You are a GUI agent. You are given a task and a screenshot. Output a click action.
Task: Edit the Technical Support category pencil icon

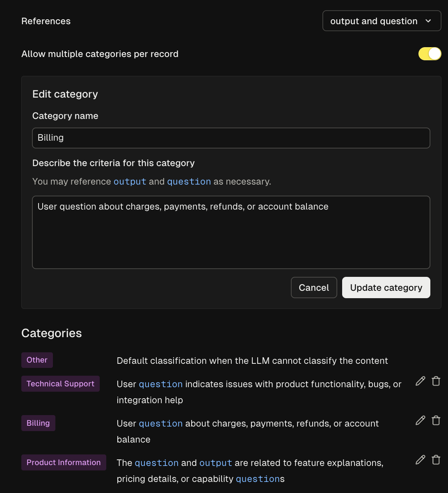click(420, 381)
